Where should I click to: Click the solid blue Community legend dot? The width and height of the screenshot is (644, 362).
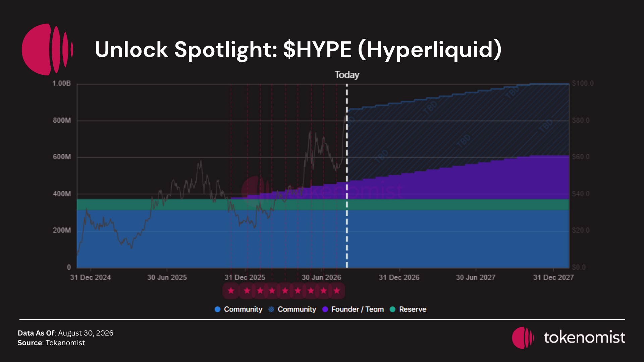pos(217,309)
